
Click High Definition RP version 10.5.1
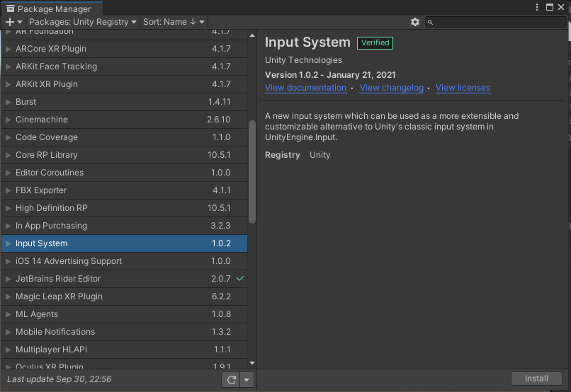pyautogui.click(x=219, y=208)
